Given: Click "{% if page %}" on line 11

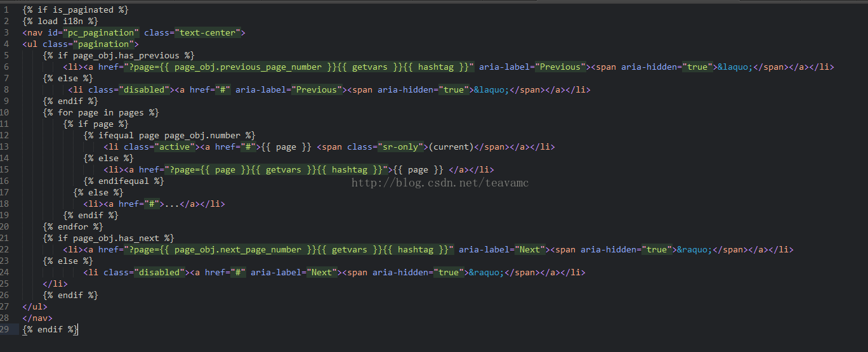Looking at the screenshot, I should click(x=96, y=124).
